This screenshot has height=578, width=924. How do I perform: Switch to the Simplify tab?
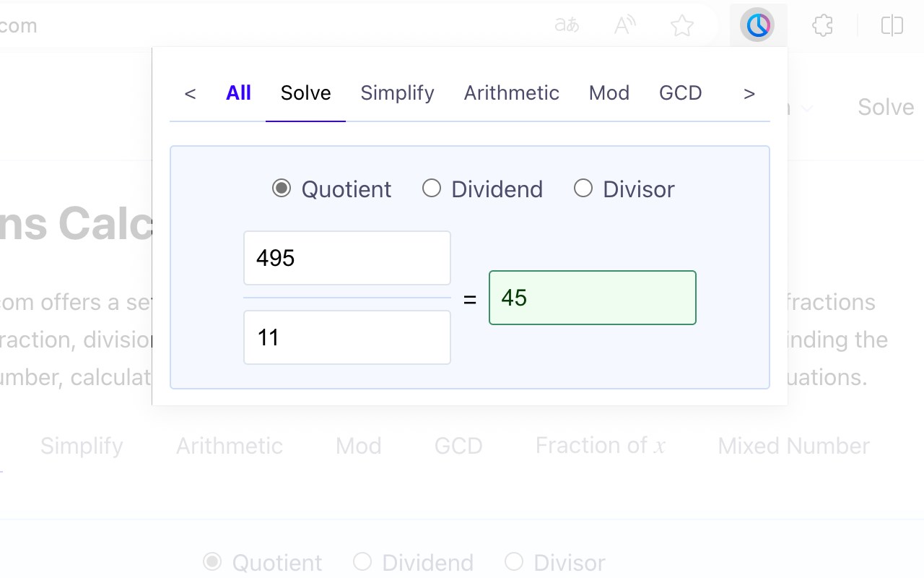pyautogui.click(x=397, y=93)
